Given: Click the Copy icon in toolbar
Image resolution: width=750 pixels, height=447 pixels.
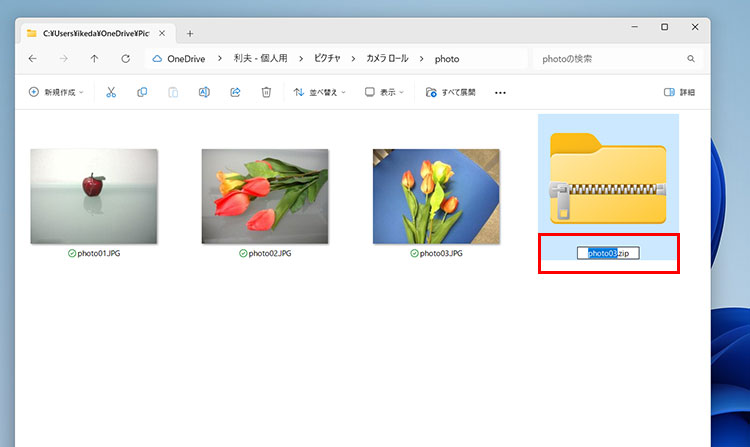Looking at the screenshot, I should click(x=142, y=92).
